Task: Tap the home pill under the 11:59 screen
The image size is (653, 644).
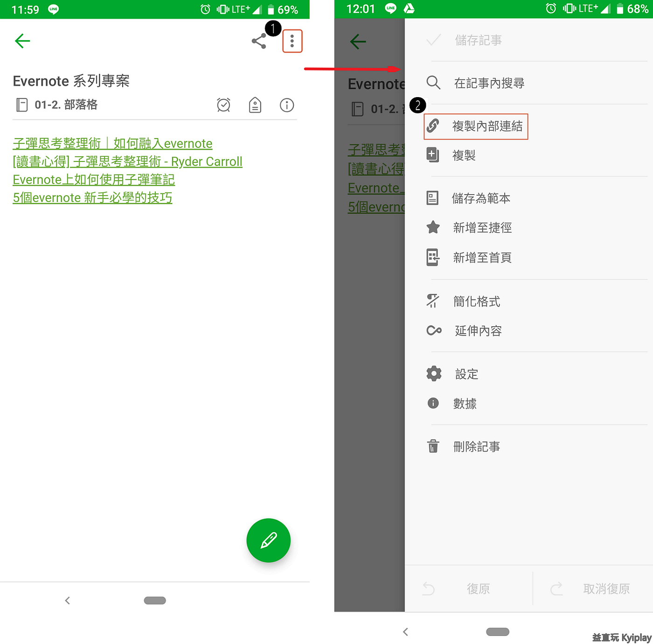Action: (x=155, y=601)
